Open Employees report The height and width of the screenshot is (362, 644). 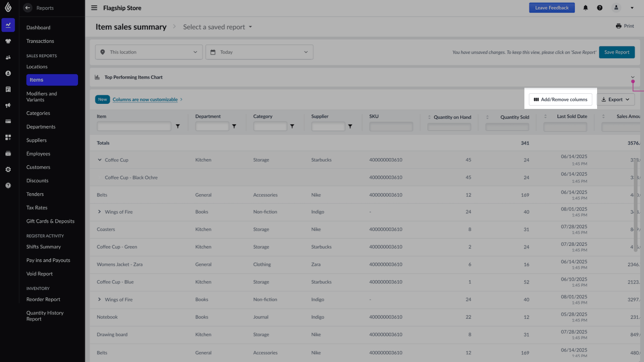click(x=38, y=154)
